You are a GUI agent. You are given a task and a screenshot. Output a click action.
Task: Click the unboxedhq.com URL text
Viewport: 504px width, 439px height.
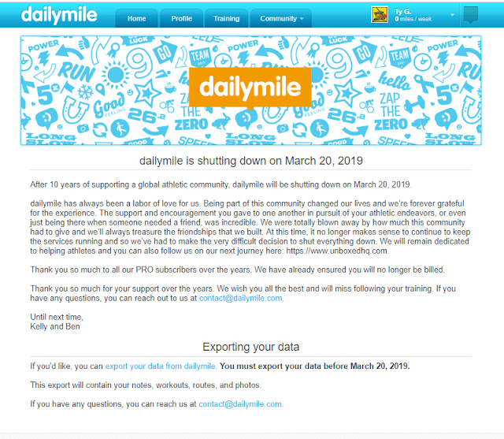(336, 251)
